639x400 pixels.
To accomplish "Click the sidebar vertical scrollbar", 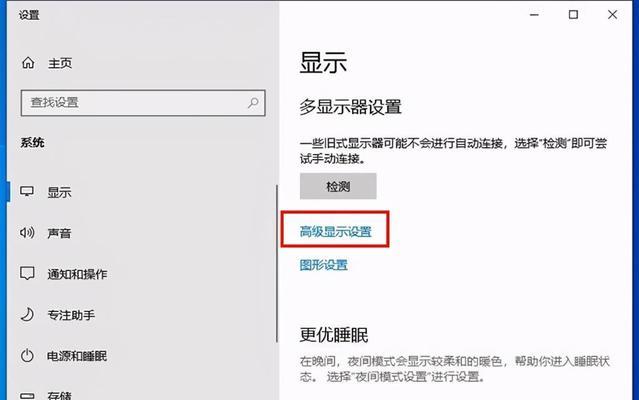I will pos(277,263).
